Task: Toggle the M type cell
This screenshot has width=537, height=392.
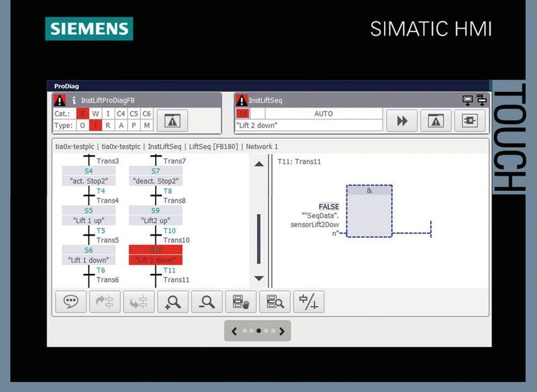Action: [146, 126]
